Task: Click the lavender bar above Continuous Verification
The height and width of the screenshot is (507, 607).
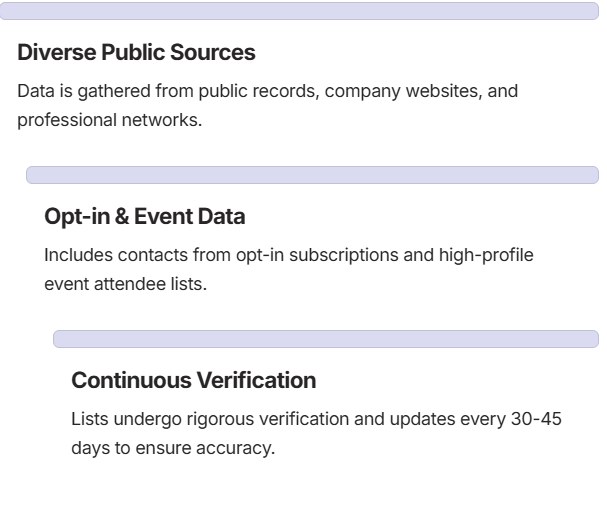Action: [326, 339]
